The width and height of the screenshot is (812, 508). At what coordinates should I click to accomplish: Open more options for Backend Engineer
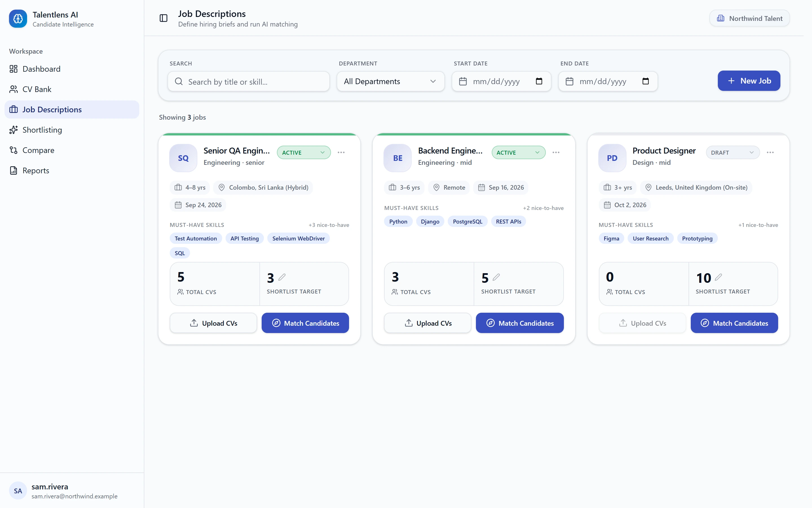[556, 152]
